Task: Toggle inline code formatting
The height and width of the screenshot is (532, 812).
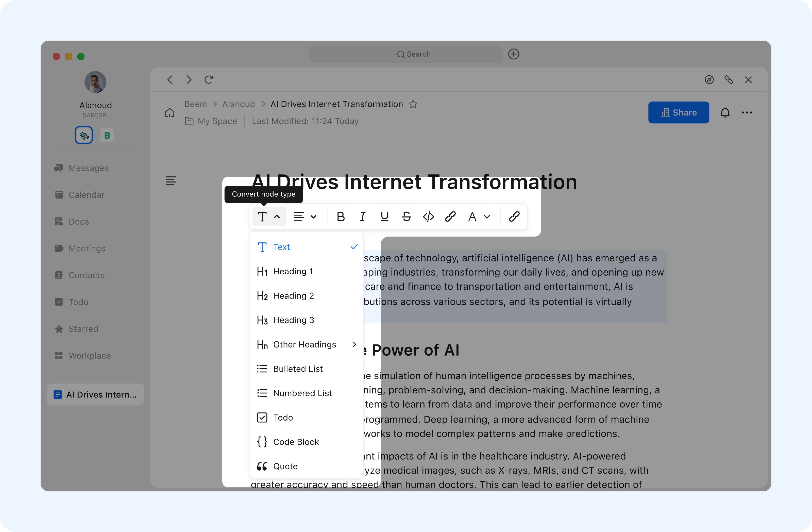Action: [x=428, y=216]
